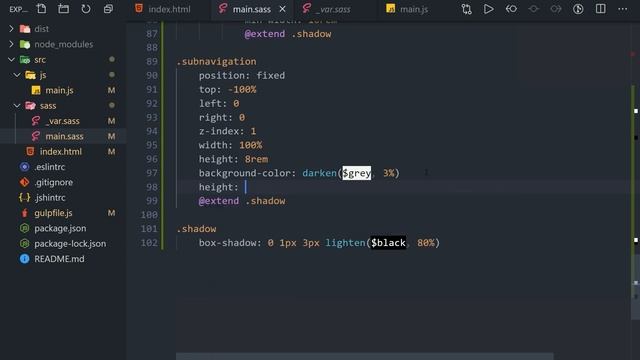Open the .jshintrc file
Screen dimensions: 640x360
coord(50,198)
